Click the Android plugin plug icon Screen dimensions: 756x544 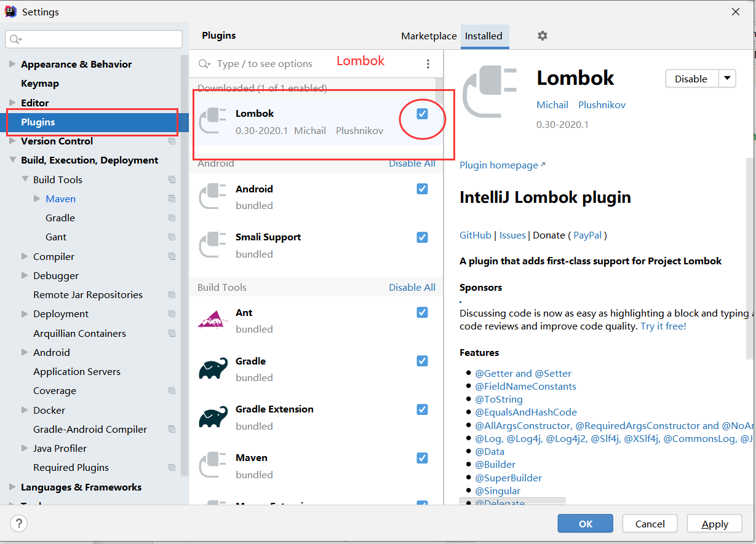point(213,197)
